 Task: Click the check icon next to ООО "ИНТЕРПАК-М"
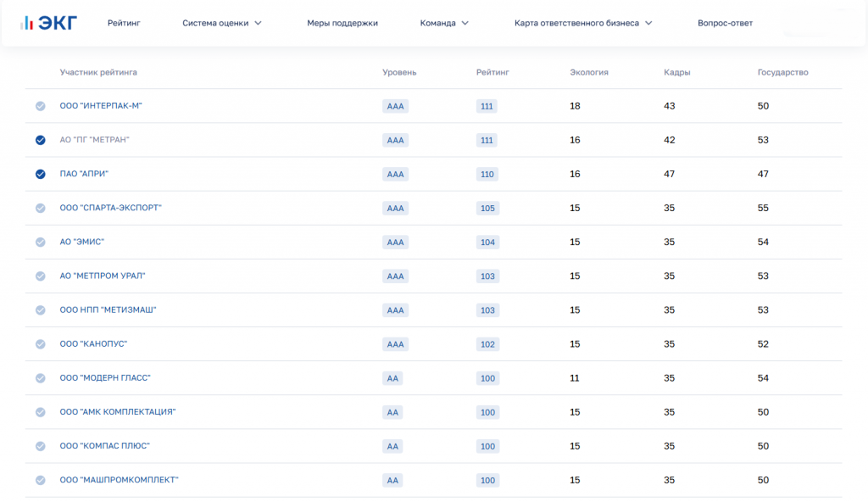[x=41, y=106]
